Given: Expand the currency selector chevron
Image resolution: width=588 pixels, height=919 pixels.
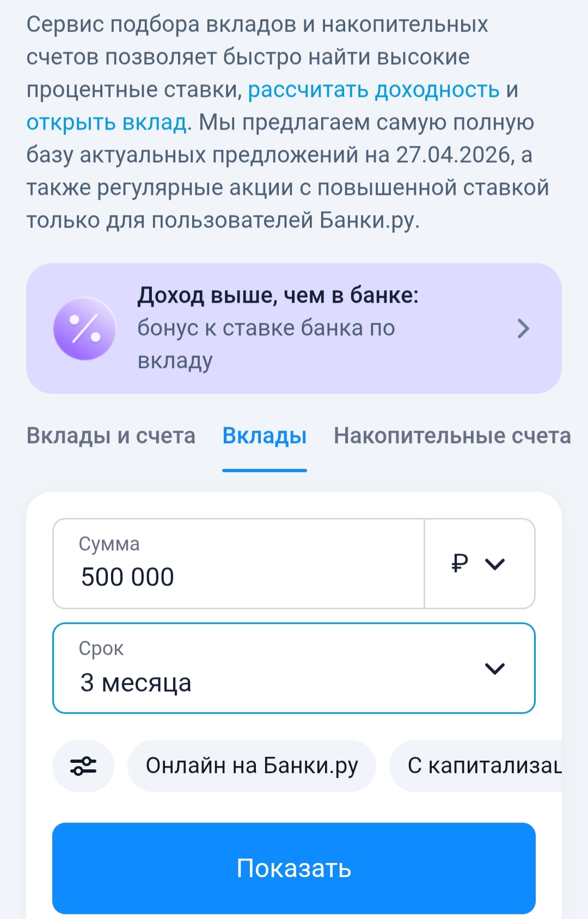Looking at the screenshot, I should tap(495, 564).
